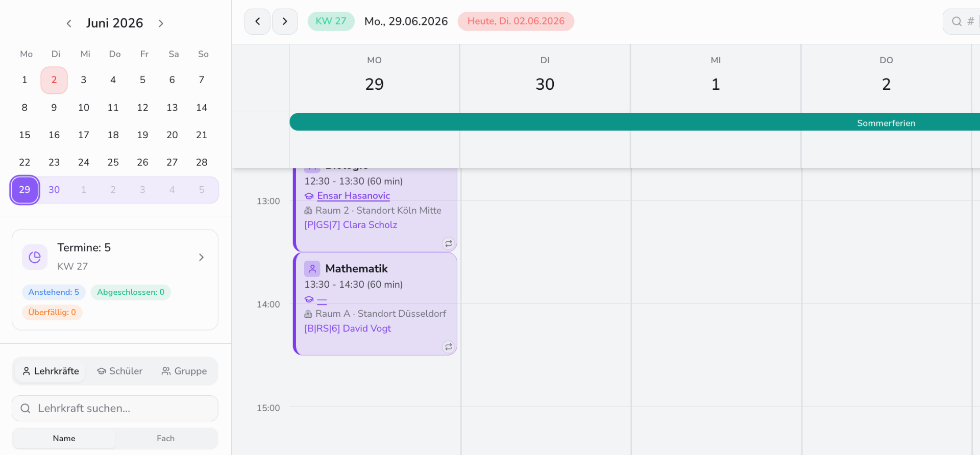980x455 pixels.
Task: Click the 13:30 - 14:30 (60 min) time text
Action: pos(354,285)
